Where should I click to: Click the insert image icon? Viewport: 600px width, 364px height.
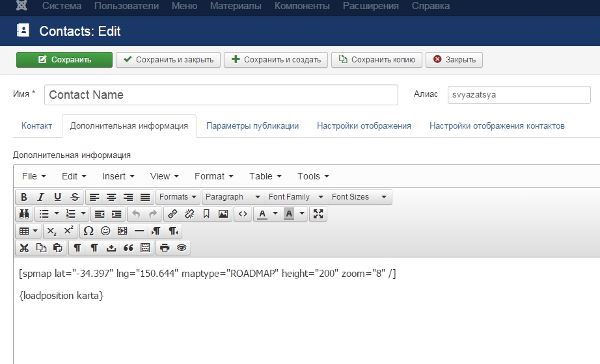(x=223, y=214)
